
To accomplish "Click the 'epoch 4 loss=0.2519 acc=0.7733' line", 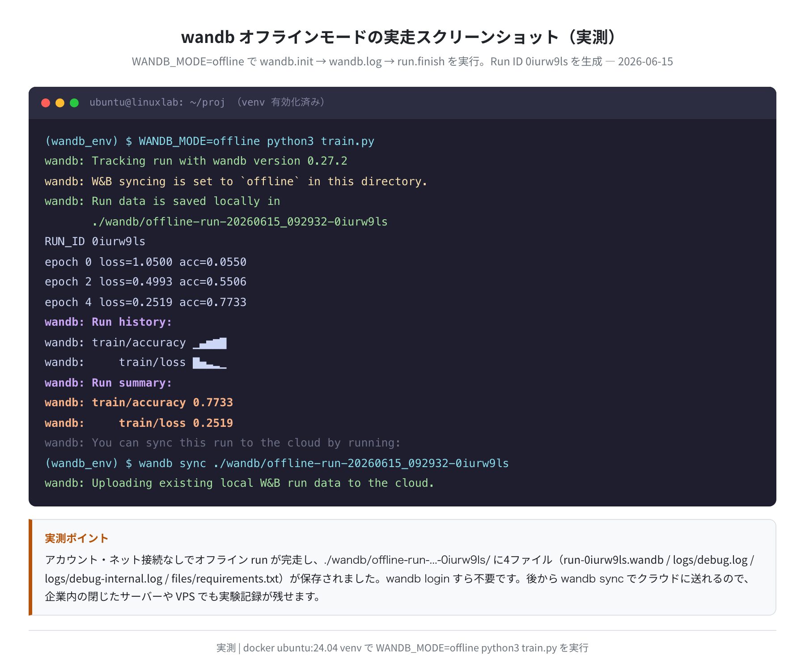I will (x=145, y=302).
